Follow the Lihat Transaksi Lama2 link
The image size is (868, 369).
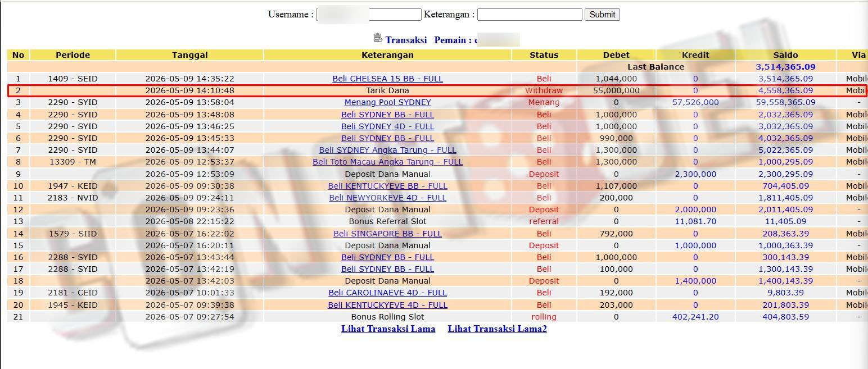click(x=497, y=329)
